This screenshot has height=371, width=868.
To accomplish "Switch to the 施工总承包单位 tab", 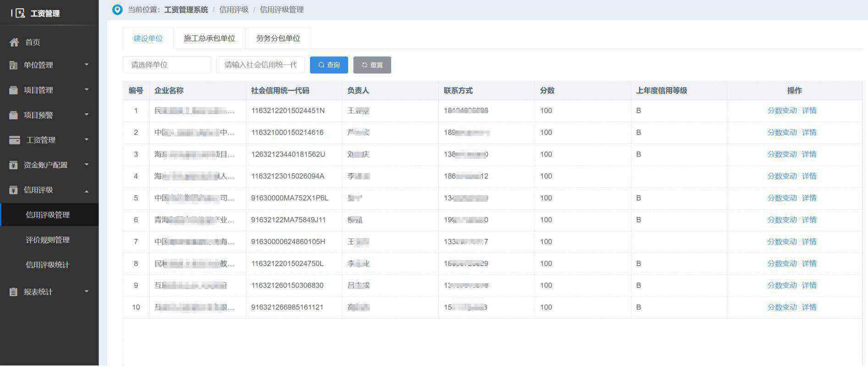I will 209,39.
